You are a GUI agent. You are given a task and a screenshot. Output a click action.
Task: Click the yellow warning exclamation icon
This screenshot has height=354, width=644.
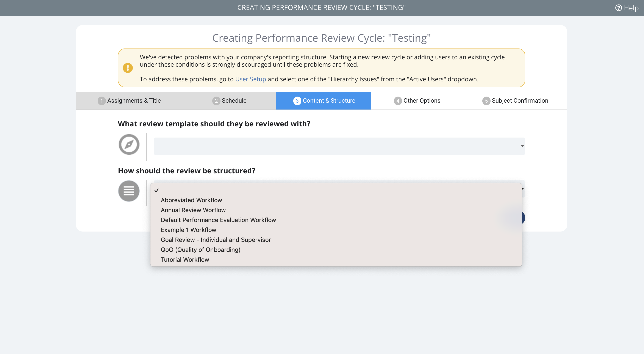128,68
